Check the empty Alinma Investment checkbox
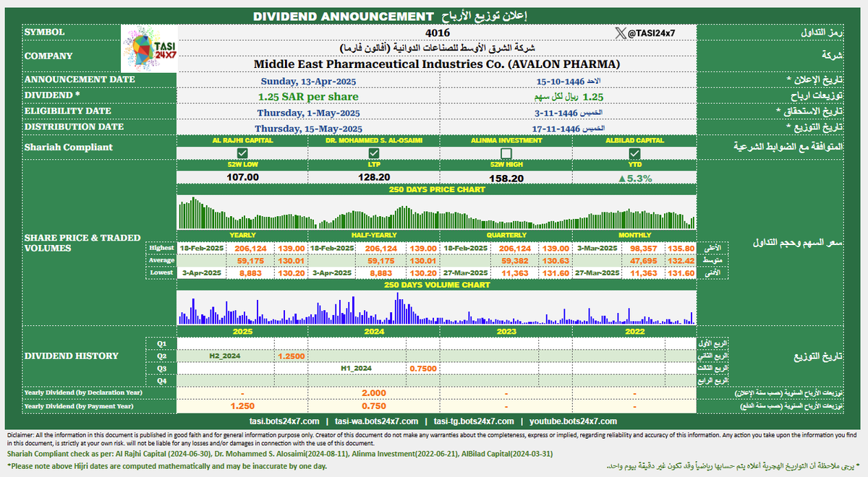Viewport: 868px width, 477px height. (x=506, y=153)
